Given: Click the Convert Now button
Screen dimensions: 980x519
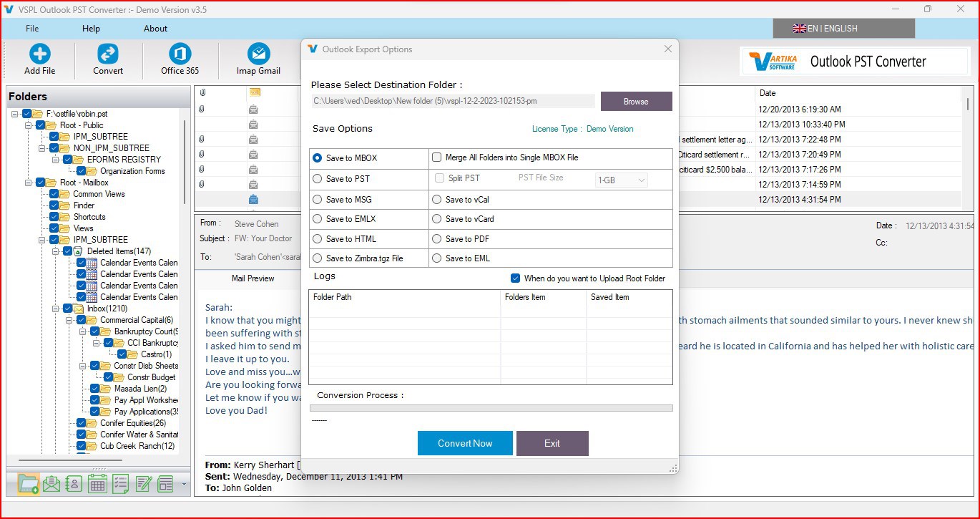Looking at the screenshot, I should [x=465, y=443].
